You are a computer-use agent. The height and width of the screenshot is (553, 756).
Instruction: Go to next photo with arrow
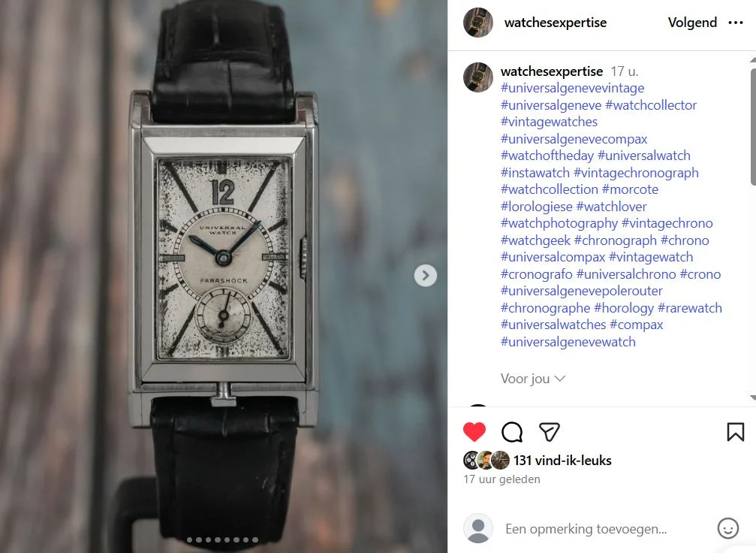[425, 276]
